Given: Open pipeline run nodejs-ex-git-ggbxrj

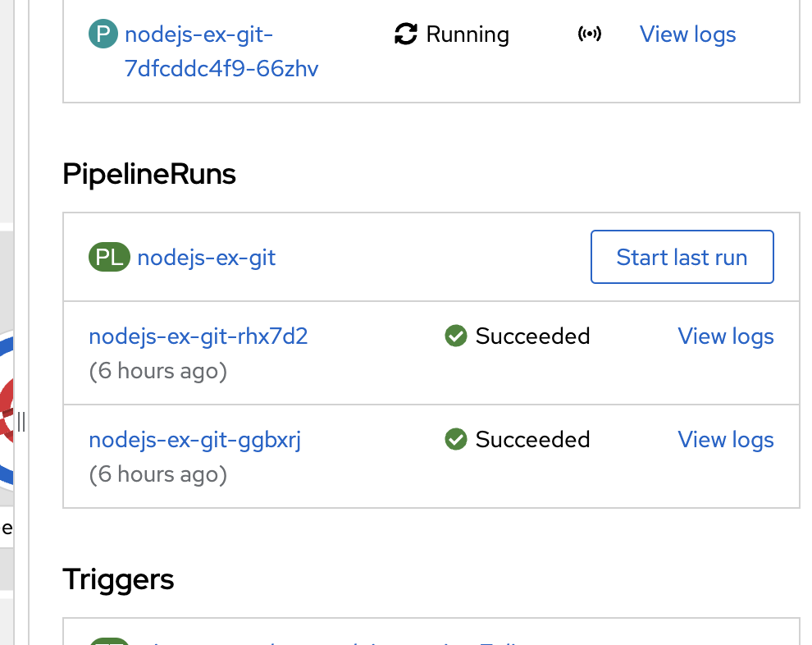Looking at the screenshot, I should 194,439.
